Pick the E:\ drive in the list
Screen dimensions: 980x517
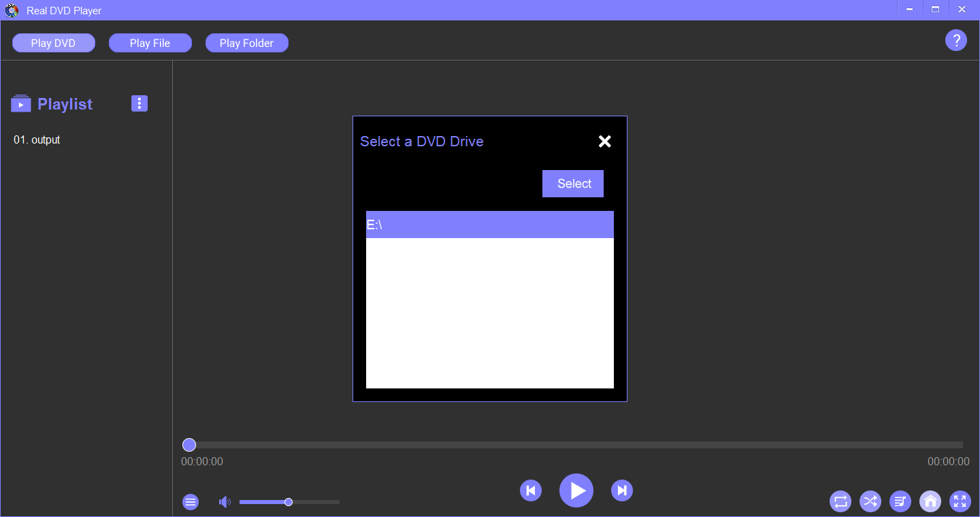(490, 224)
